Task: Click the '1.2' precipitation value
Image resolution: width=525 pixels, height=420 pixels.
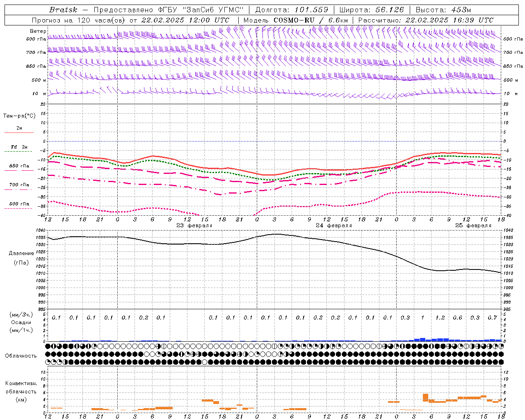Action: pos(440,317)
